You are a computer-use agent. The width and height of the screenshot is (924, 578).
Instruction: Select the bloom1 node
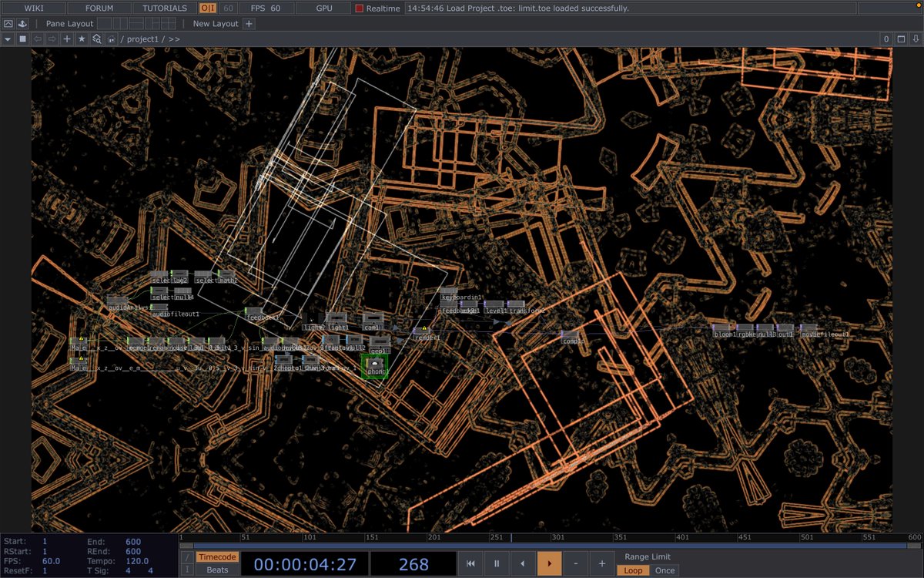pos(722,331)
